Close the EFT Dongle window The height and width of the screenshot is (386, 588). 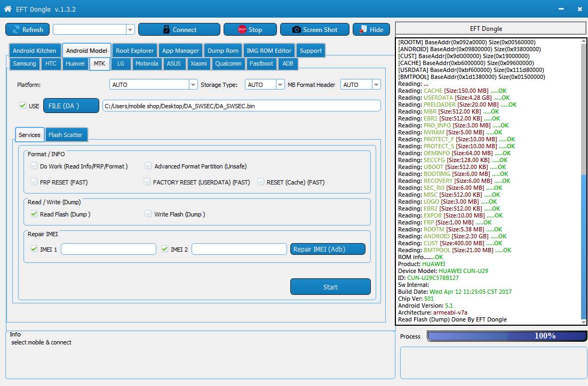[580, 9]
